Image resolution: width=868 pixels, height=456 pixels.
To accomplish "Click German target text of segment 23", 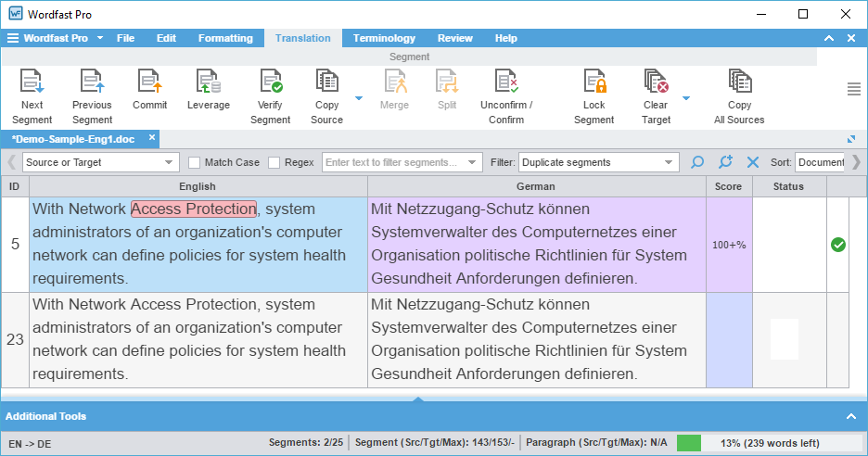I will click(536, 339).
